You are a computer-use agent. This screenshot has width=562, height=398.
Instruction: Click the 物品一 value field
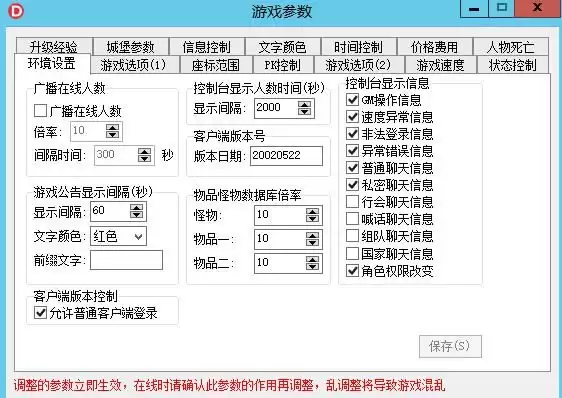click(289, 239)
